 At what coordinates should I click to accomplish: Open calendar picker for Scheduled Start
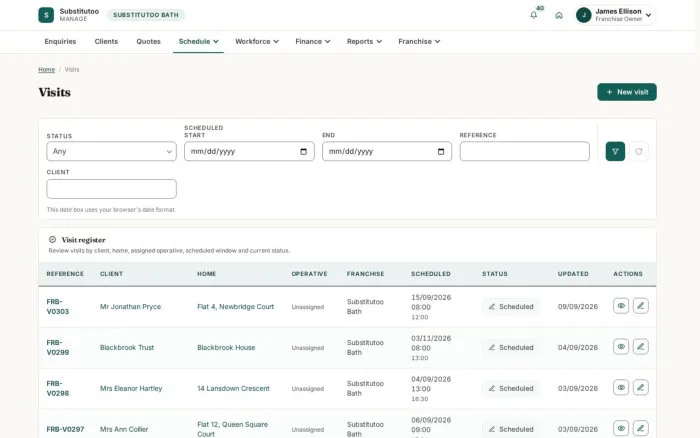click(304, 151)
